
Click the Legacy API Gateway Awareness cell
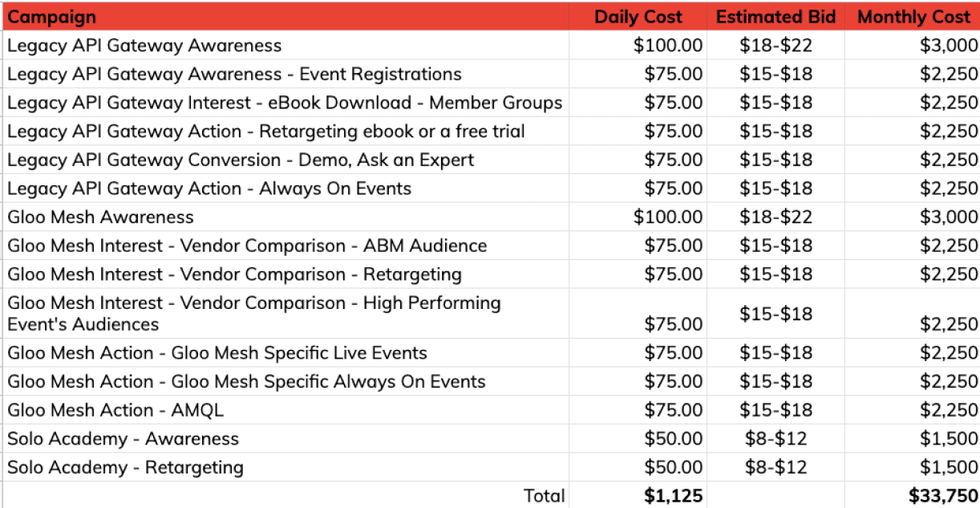144,46
